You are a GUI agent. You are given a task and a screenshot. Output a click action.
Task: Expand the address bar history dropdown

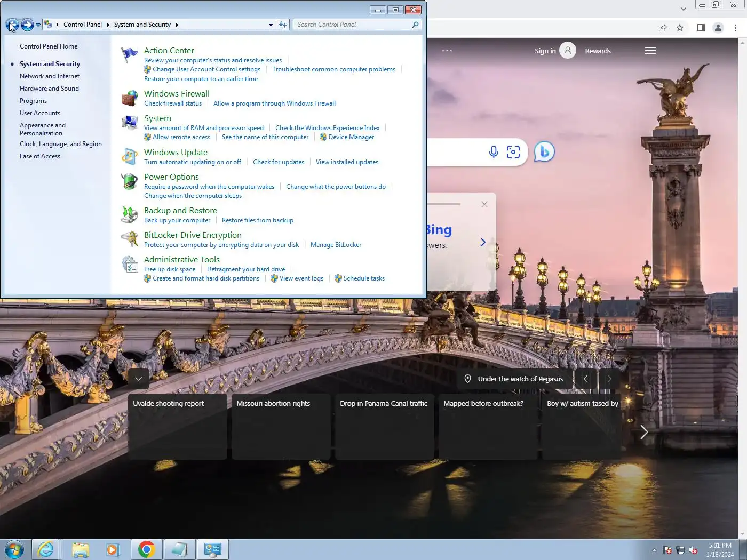(271, 25)
